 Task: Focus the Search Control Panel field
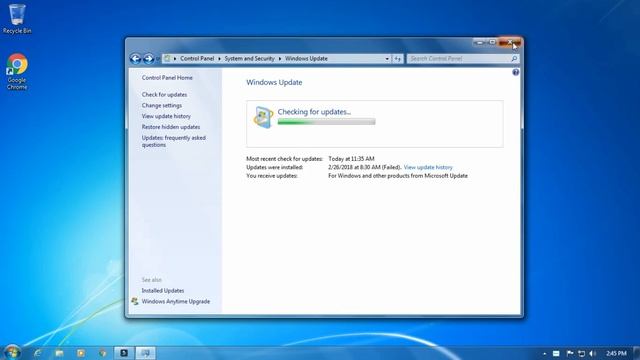click(459, 59)
